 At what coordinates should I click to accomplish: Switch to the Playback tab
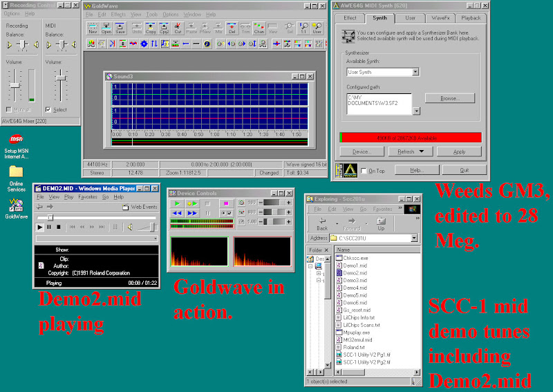[471, 18]
